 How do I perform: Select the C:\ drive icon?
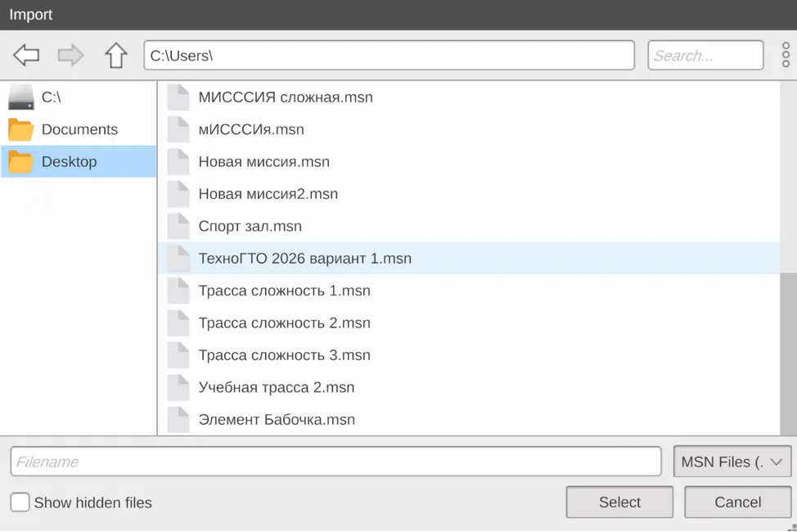21,97
